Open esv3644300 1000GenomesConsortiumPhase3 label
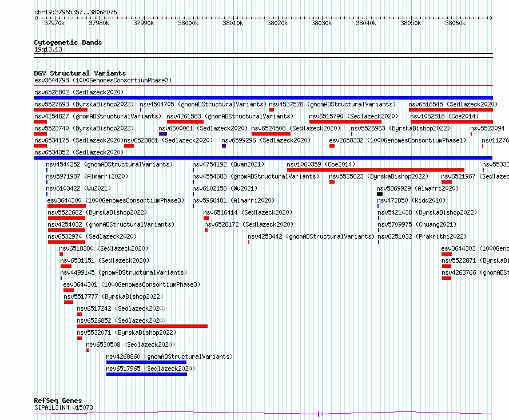 (x=116, y=200)
